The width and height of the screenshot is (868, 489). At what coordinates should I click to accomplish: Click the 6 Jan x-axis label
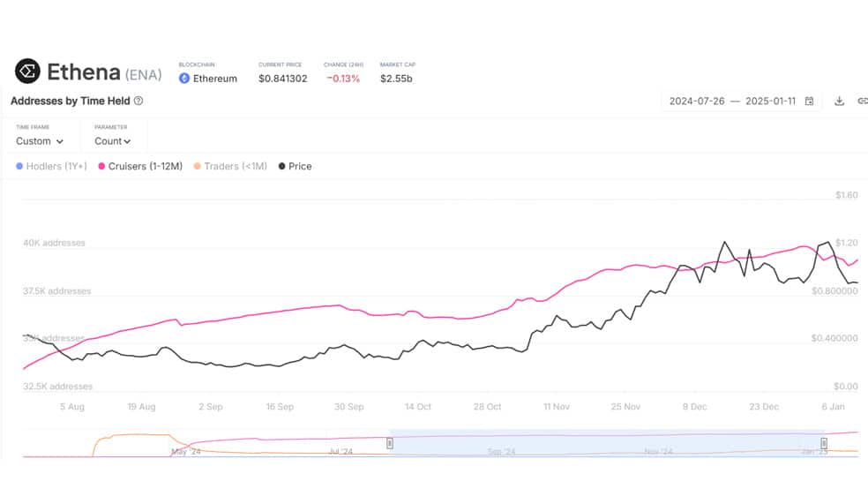pyautogui.click(x=833, y=407)
